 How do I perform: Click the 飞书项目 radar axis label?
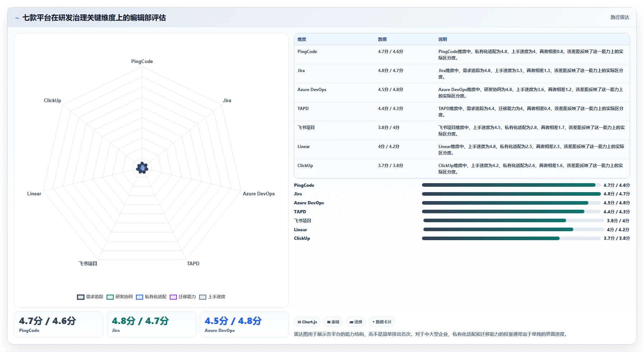coord(88,263)
